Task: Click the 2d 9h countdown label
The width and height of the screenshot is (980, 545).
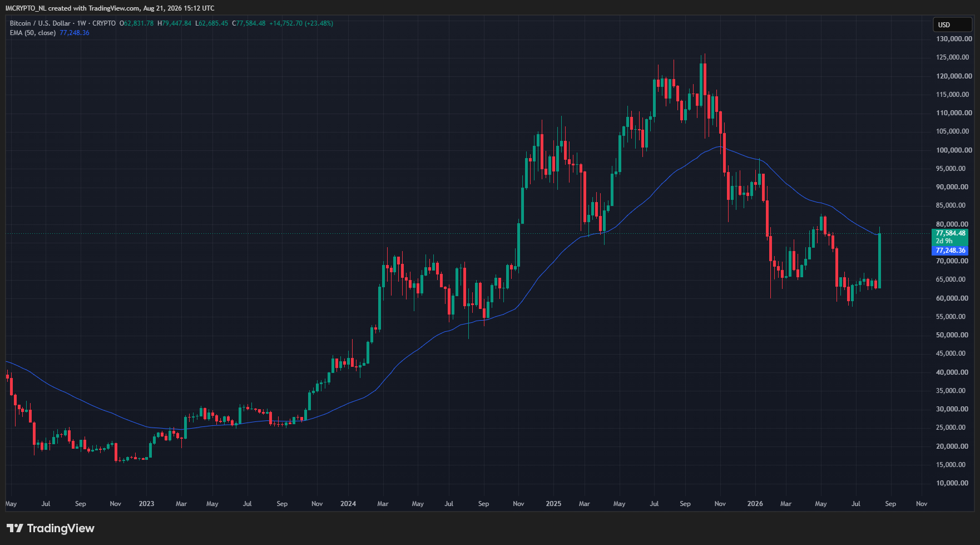Action: click(x=944, y=241)
